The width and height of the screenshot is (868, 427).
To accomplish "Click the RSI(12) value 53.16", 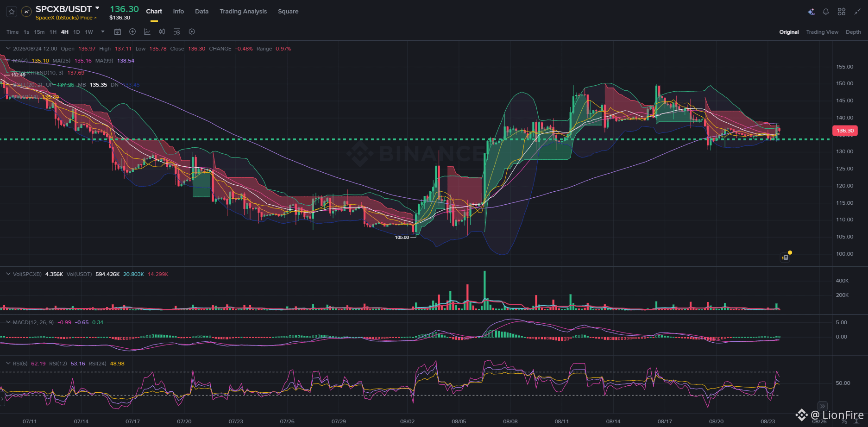I will tap(78, 364).
